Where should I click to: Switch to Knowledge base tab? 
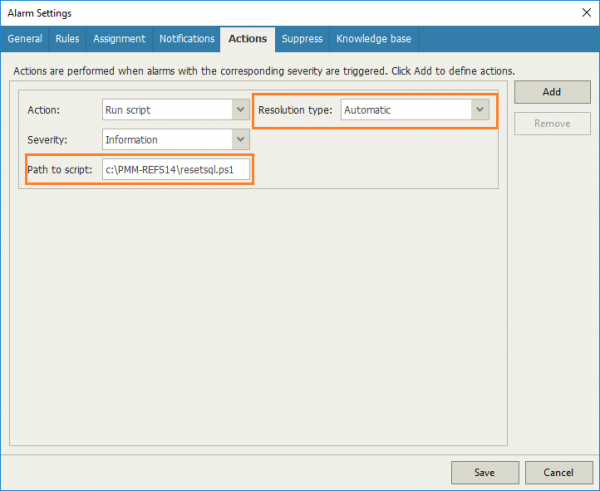click(373, 39)
